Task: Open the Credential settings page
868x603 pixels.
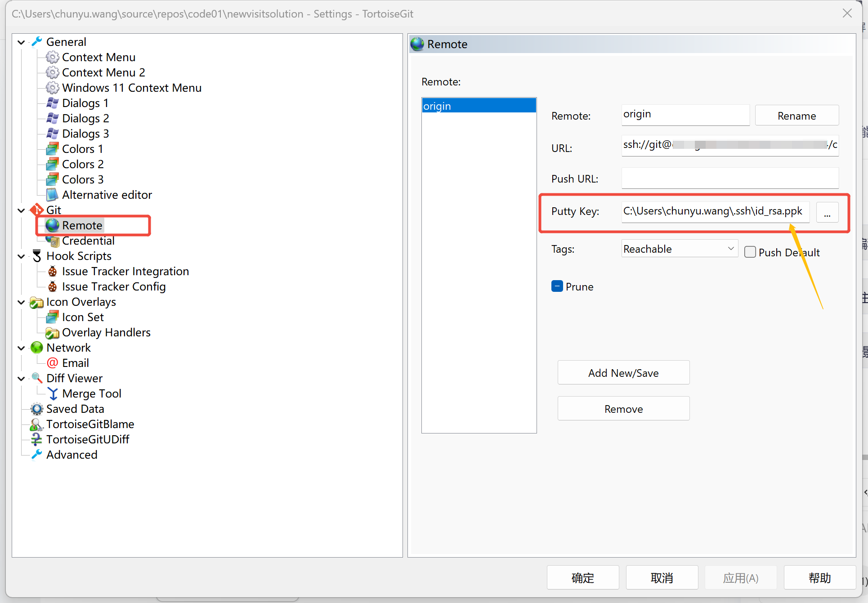Action: pyautogui.click(x=88, y=241)
